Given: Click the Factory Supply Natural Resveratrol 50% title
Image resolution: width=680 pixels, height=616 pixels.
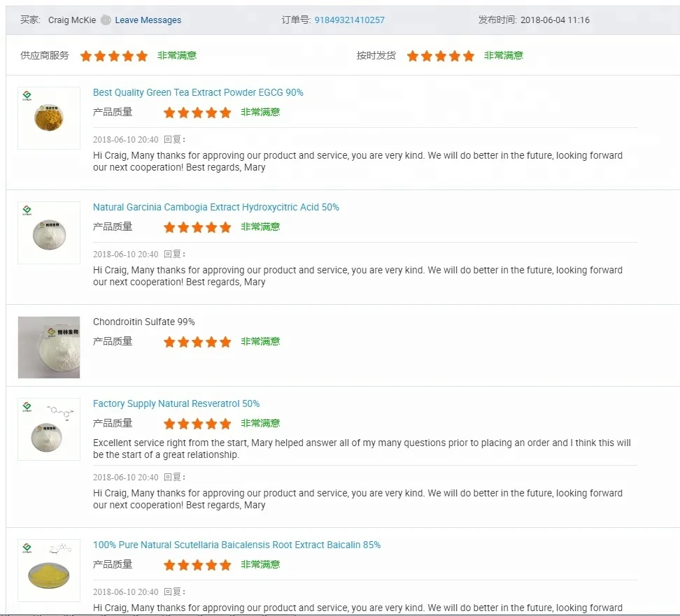Looking at the screenshot, I should coord(176,403).
